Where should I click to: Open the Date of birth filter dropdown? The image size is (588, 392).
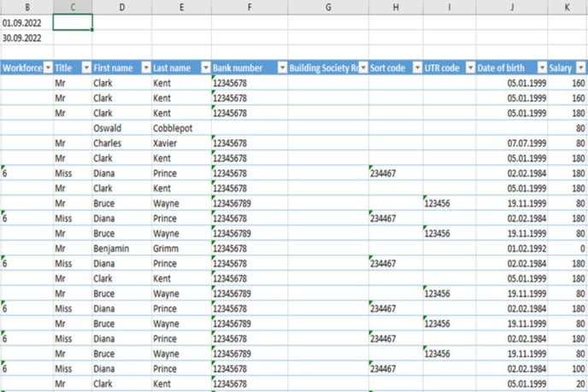[x=542, y=67]
